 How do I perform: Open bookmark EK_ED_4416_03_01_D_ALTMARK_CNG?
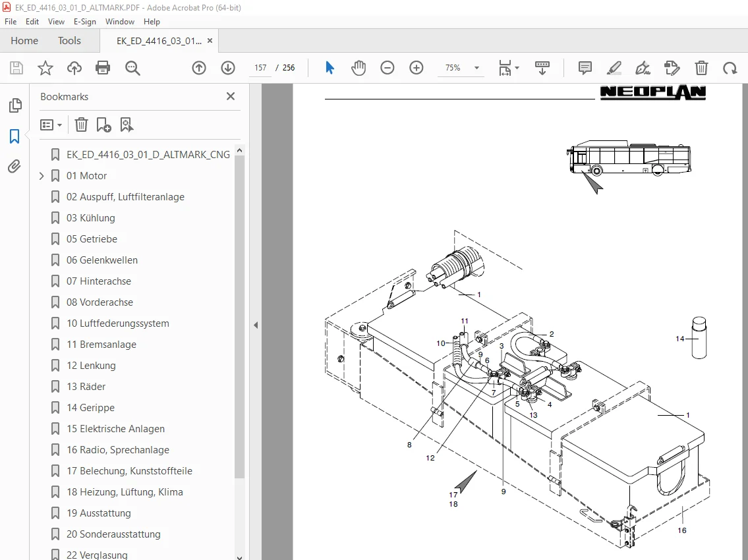click(148, 155)
